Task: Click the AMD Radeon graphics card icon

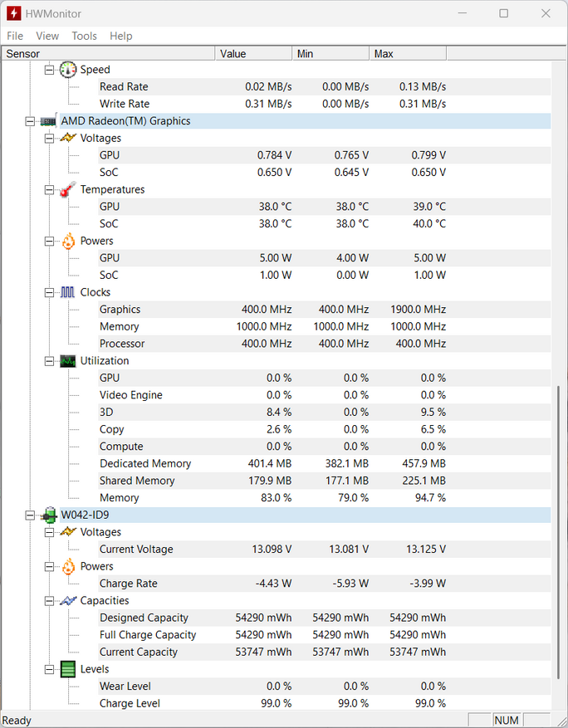Action: tap(48, 121)
